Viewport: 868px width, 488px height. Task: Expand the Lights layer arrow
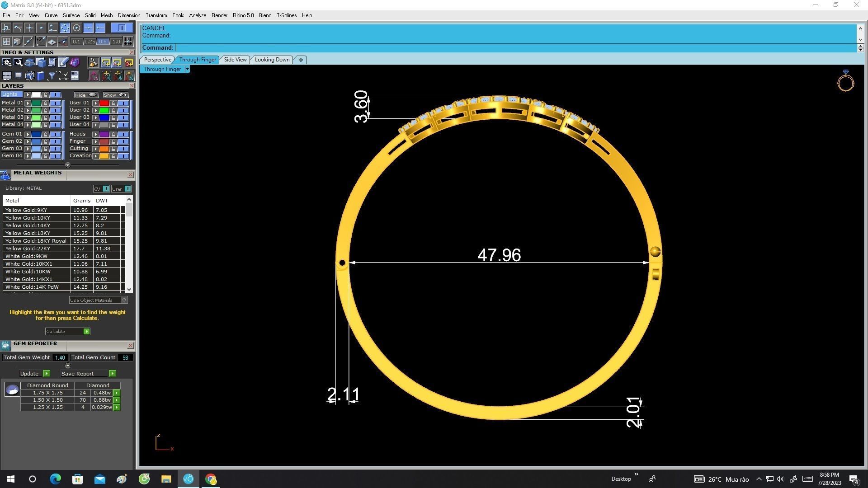click(28, 95)
